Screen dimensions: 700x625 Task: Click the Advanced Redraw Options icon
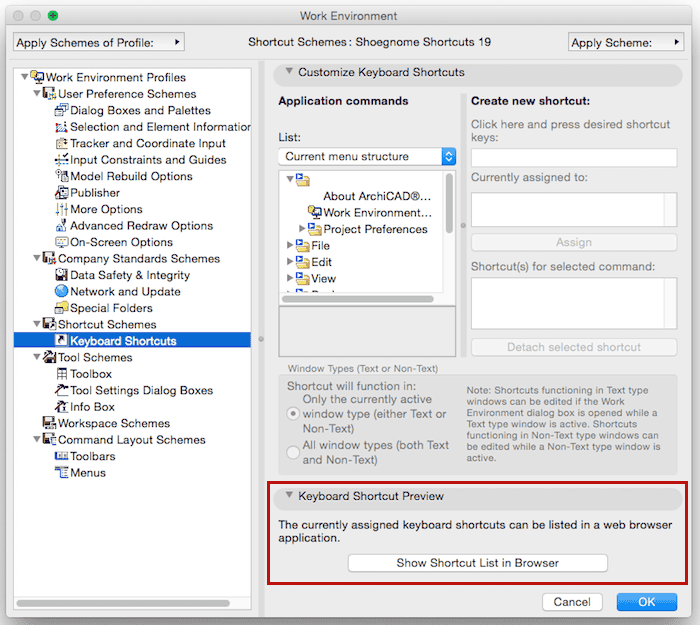tap(61, 225)
